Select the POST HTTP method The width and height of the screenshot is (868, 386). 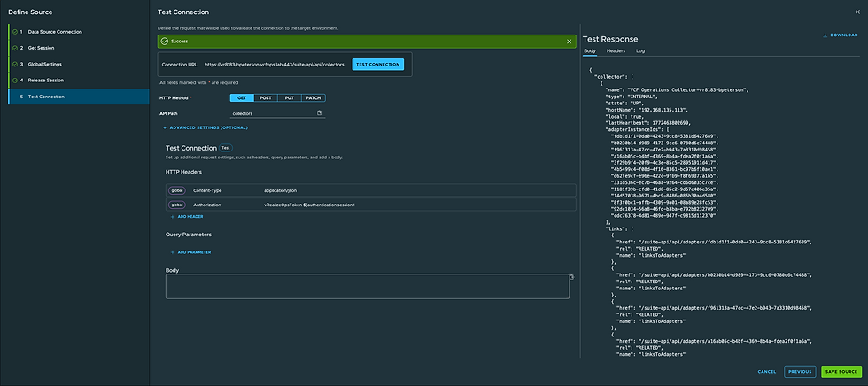pos(266,97)
